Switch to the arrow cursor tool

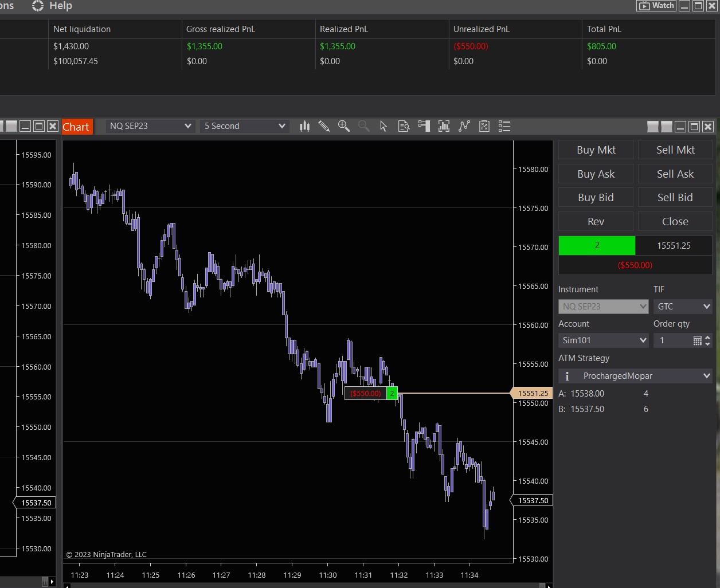point(384,126)
